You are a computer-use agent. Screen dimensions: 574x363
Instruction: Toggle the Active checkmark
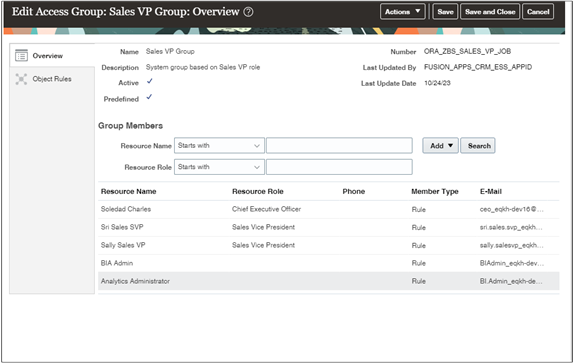tap(149, 81)
